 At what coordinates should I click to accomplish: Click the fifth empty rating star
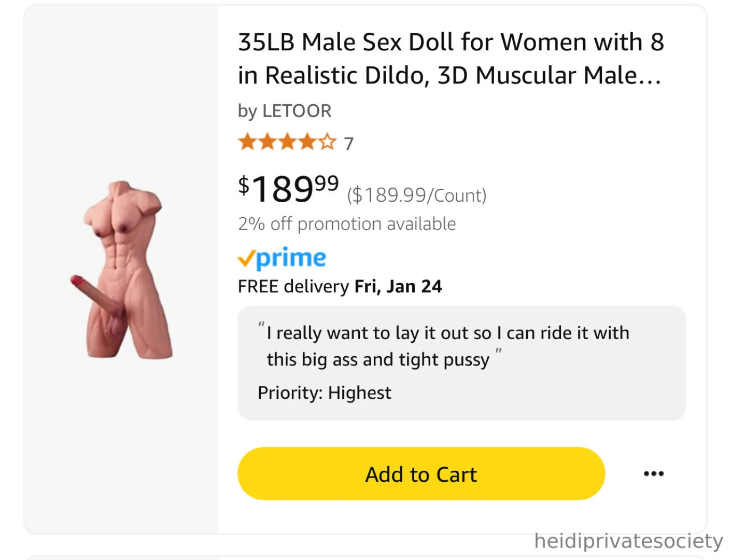click(327, 141)
